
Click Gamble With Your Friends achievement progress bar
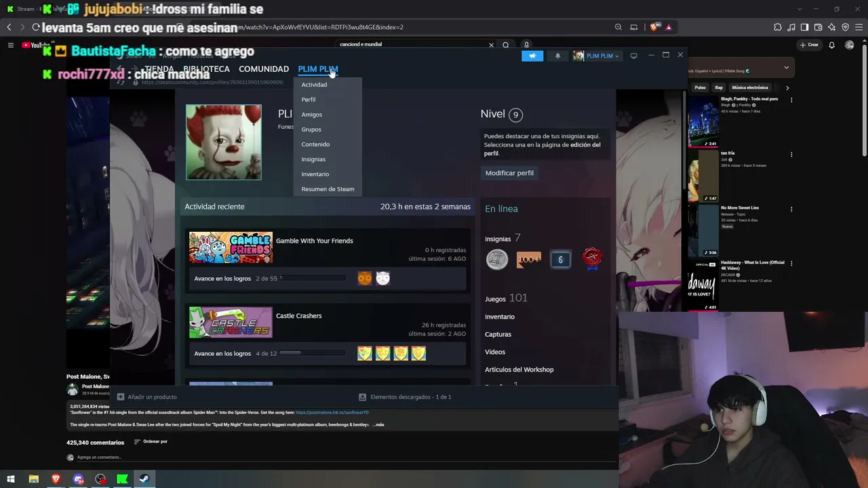[x=313, y=278]
